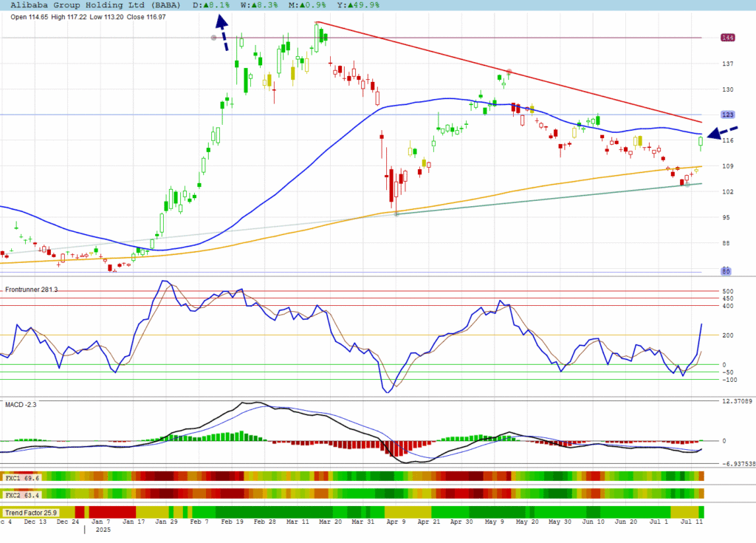The width and height of the screenshot is (756, 543).
Task: Click the Apr 30 date label
Action: tap(461, 522)
